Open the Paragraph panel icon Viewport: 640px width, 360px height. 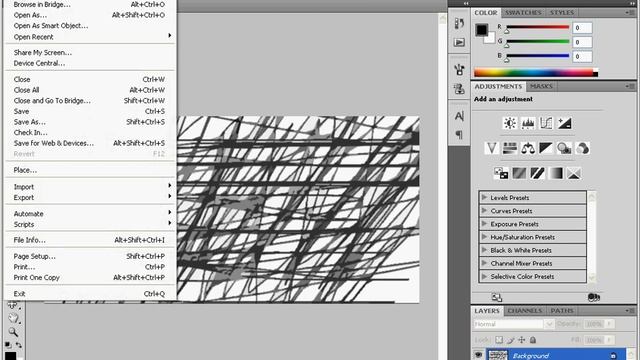(459, 134)
